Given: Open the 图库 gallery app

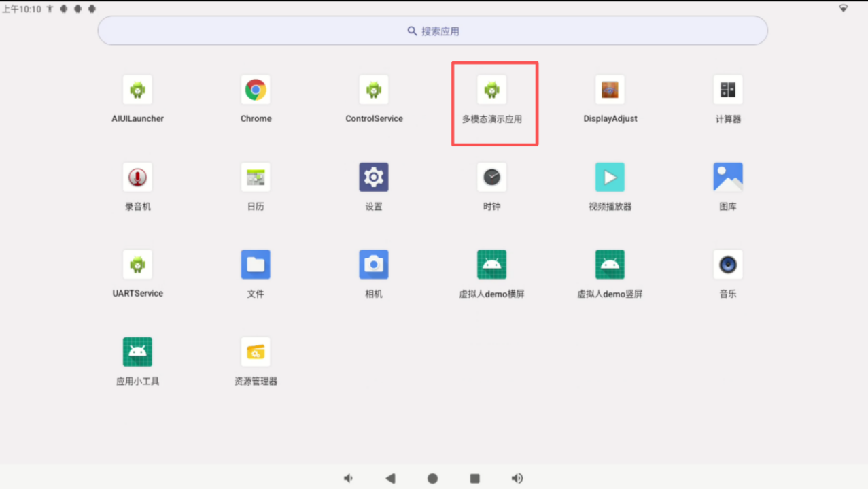Looking at the screenshot, I should (x=727, y=178).
